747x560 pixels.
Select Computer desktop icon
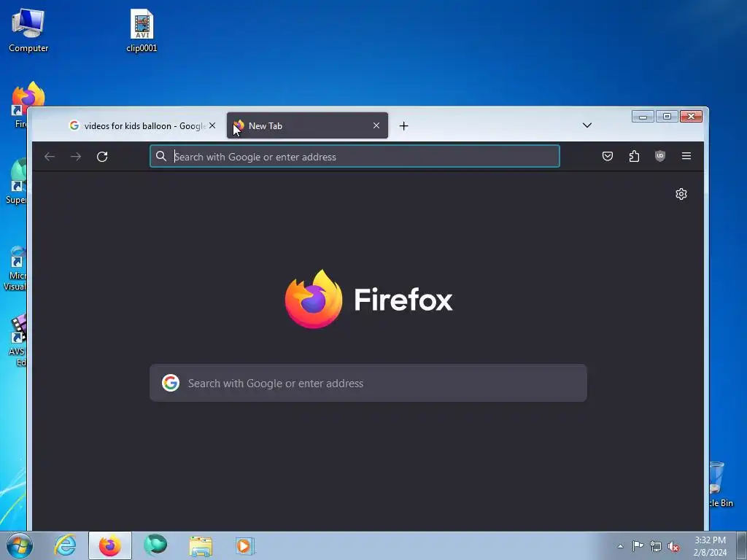[x=28, y=31]
